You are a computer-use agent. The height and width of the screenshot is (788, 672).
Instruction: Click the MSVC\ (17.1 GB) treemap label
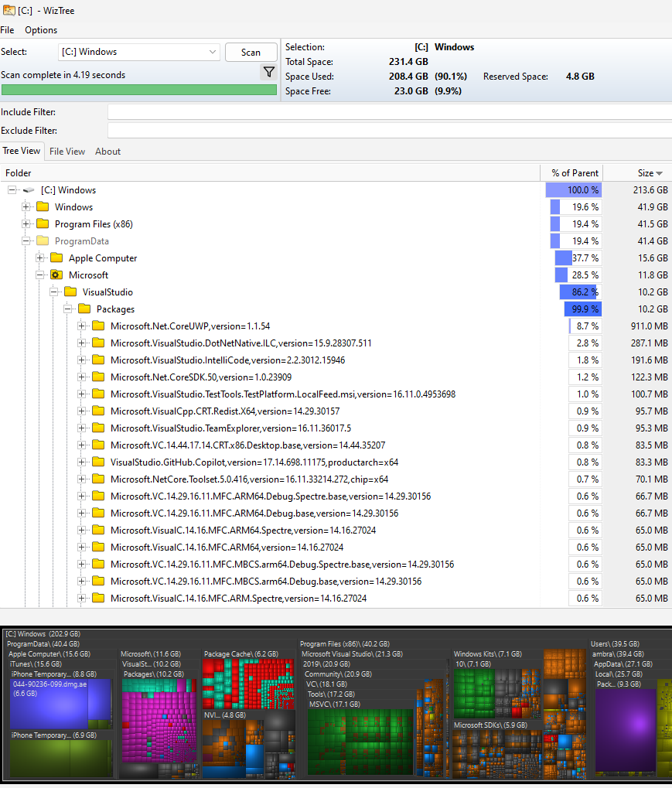click(335, 704)
